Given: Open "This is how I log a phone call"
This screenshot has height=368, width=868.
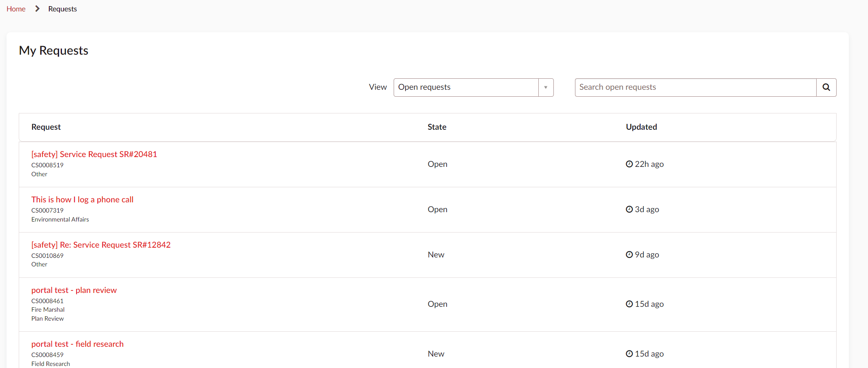Looking at the screenshot, I should pos(82,200).
